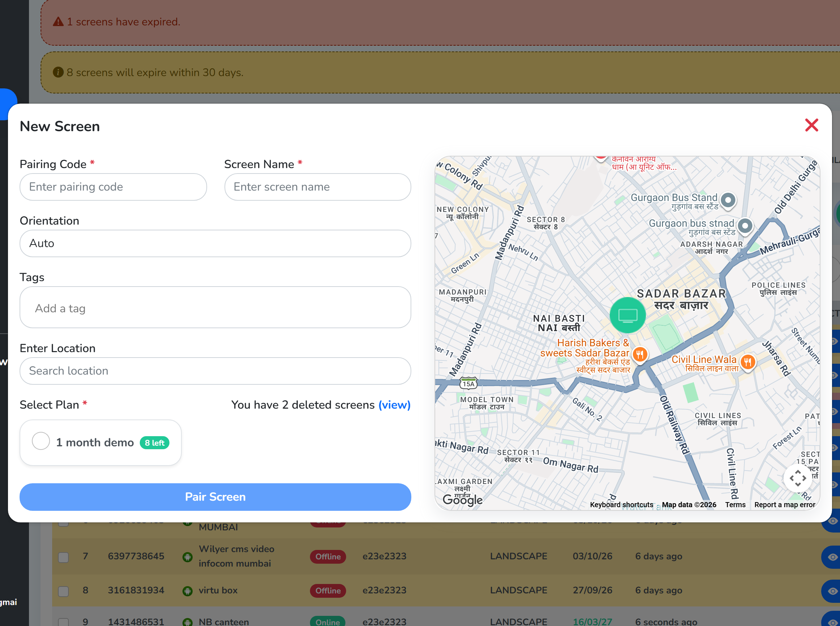840x626 pixels.
Task: Open the deleted screens view link
Action: [x=394, y=405]
